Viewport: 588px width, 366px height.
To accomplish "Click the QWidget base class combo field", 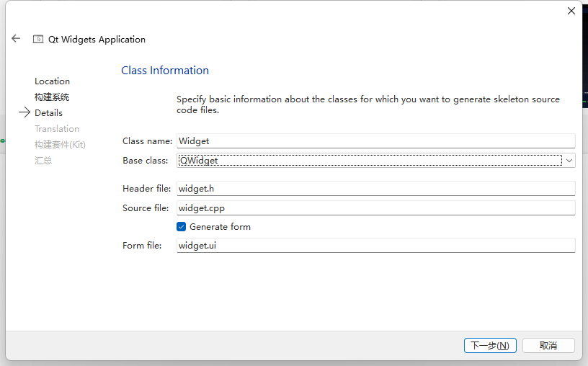I will [369, 161].
